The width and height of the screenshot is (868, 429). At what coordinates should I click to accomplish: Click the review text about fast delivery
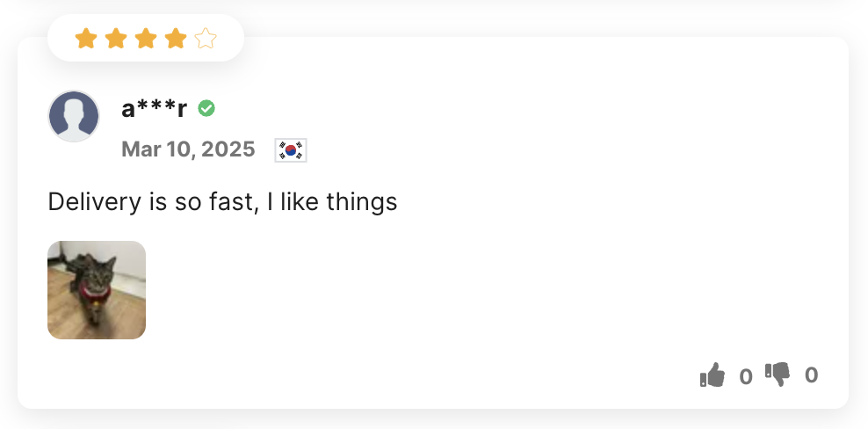point(222,202)
